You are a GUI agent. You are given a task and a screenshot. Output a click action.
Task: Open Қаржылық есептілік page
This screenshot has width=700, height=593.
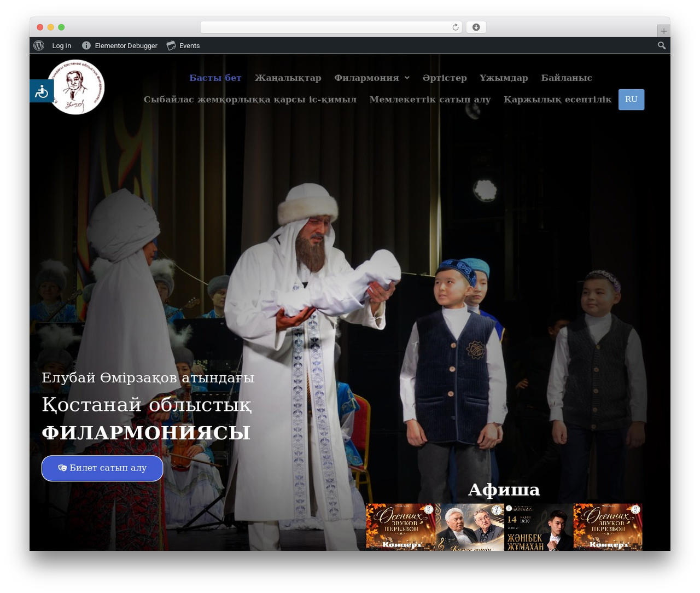pos(557,100)
